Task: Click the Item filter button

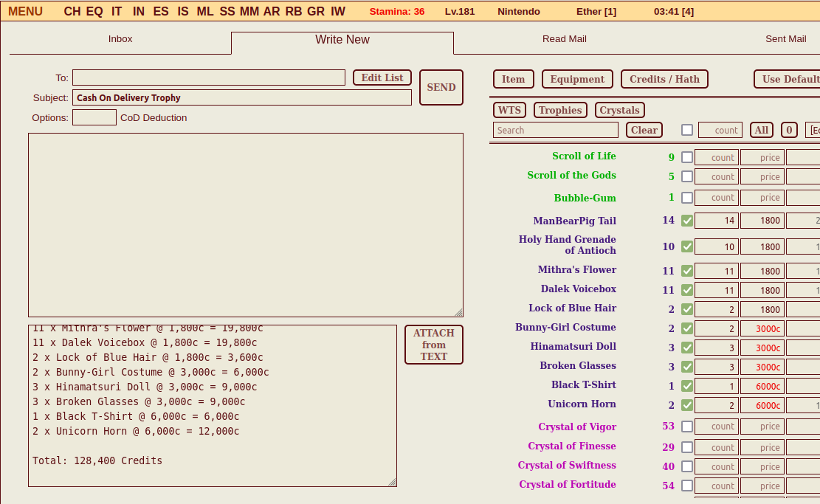Action: click(x=514, y=79)
